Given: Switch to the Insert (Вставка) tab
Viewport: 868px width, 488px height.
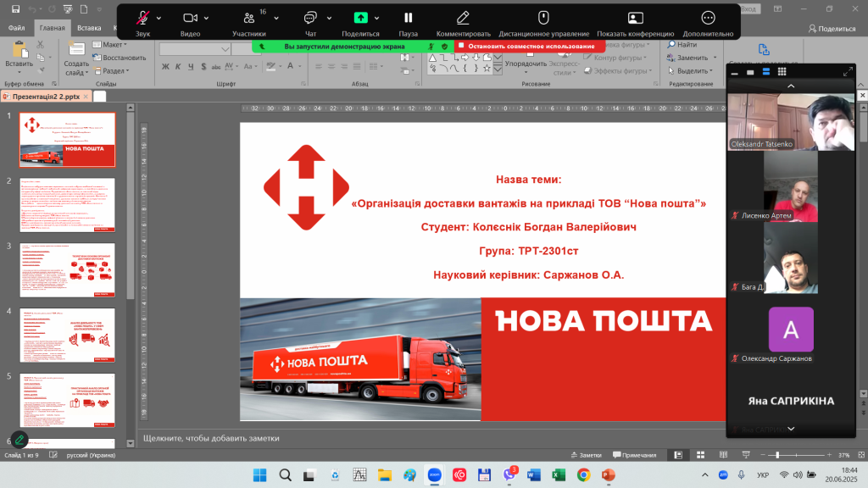Looking at the screenshot, I should (x=89, y=28).
